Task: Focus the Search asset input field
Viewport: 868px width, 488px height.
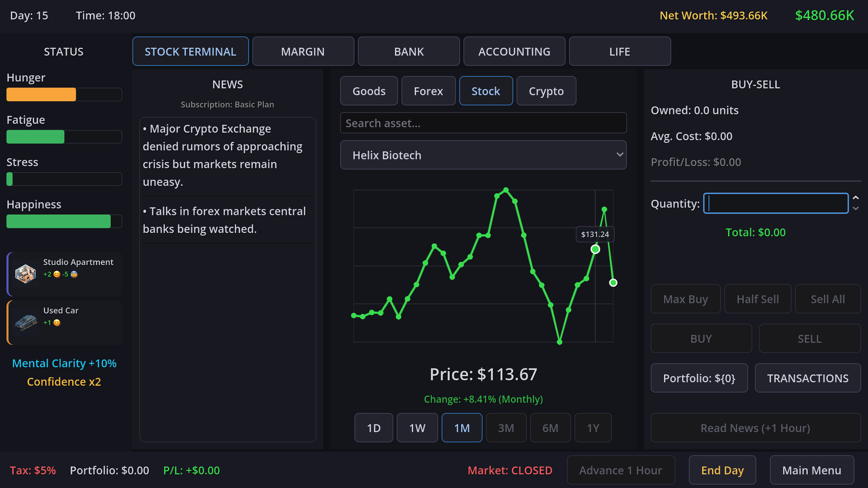Action: pos(483,123)
